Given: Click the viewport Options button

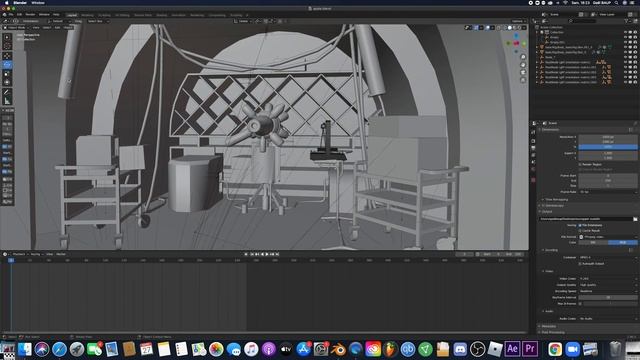Looking at the screenshot, I should click(x=518, y=21).
